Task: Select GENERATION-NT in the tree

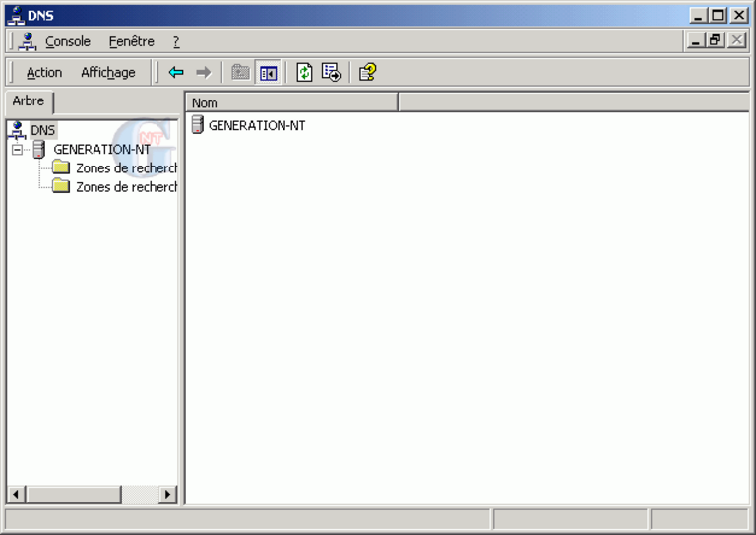Action: point(101,150)
